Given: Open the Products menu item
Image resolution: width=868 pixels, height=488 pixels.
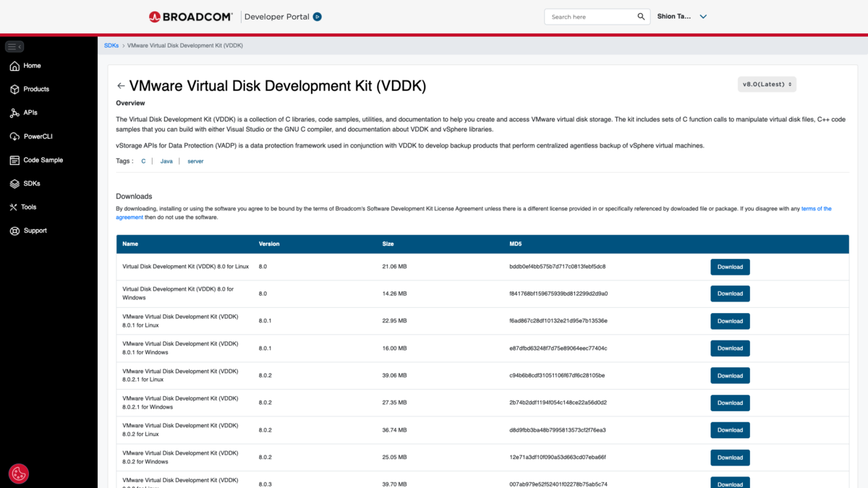Looking at the screenshot, I should pyautogui.click(x=36, y=90).
